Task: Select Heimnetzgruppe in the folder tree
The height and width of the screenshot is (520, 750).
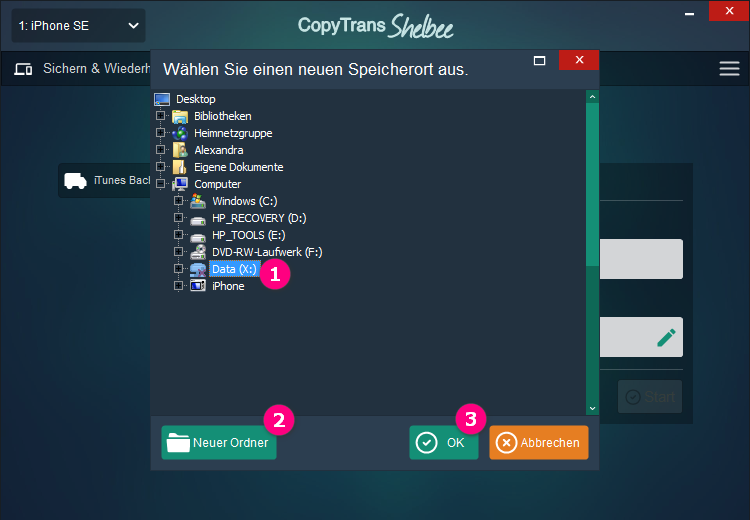Action: pyautogui.click(x=233, y=133)
